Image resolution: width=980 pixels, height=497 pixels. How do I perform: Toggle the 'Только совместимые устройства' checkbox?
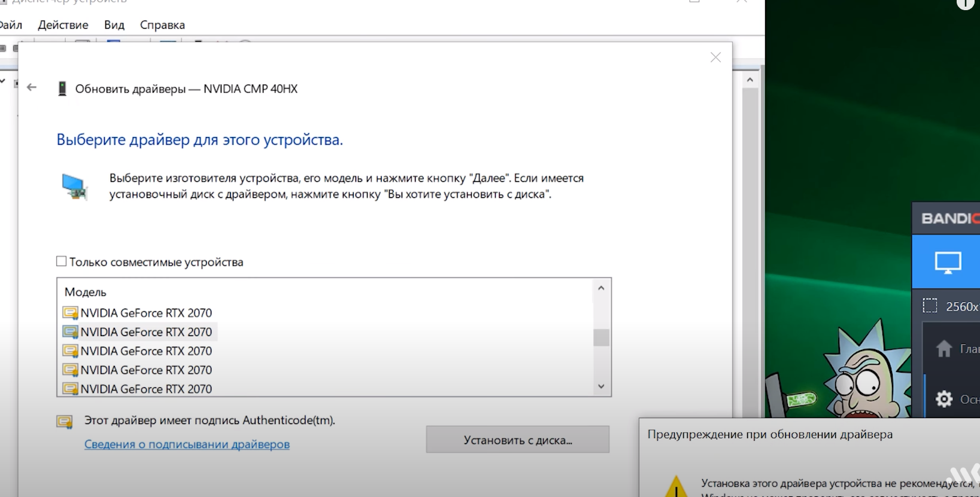pos(61,261)
